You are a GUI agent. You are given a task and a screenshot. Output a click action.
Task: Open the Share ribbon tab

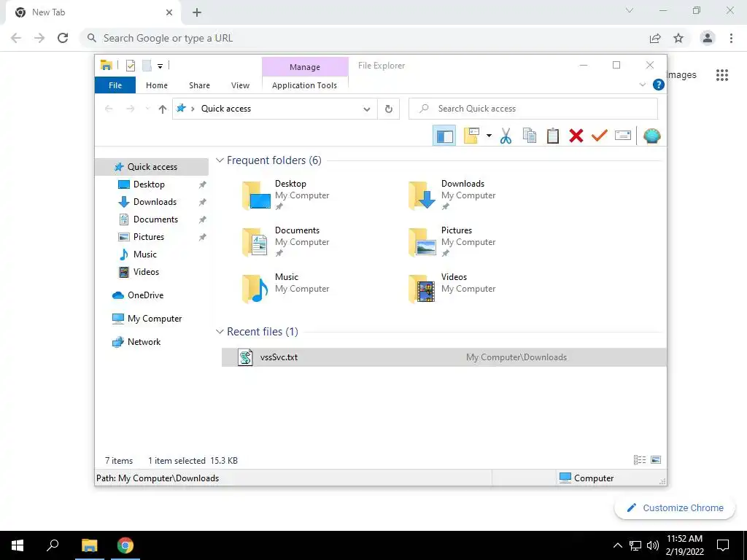199,85
